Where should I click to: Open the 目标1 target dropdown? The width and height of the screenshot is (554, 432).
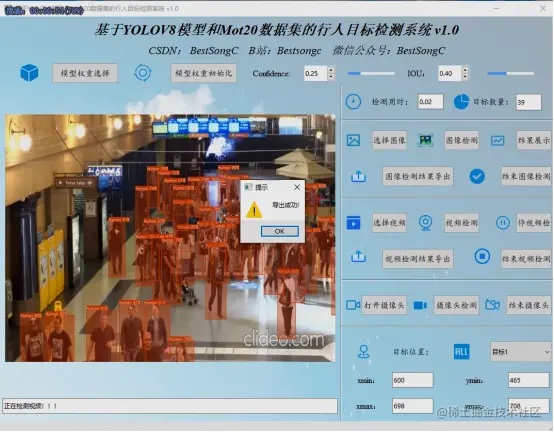coord(520,352)
